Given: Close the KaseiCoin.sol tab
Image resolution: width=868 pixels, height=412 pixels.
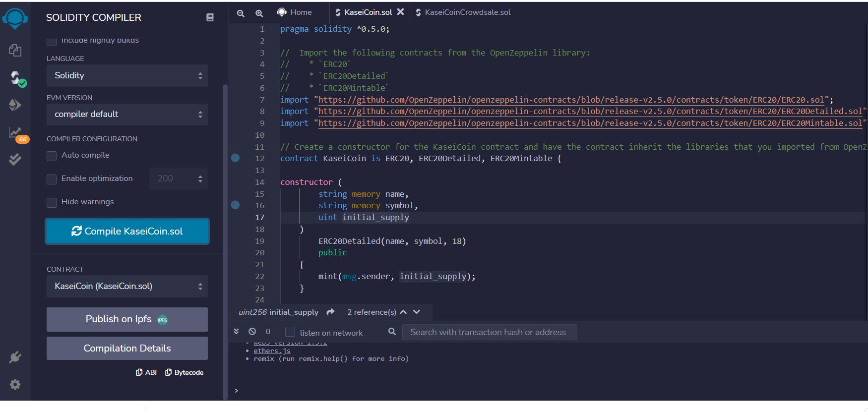Looking at the screenshot, I should pos(401,12).
